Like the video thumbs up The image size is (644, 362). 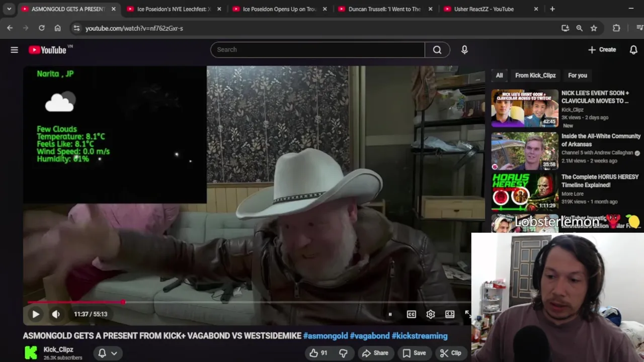318,353
